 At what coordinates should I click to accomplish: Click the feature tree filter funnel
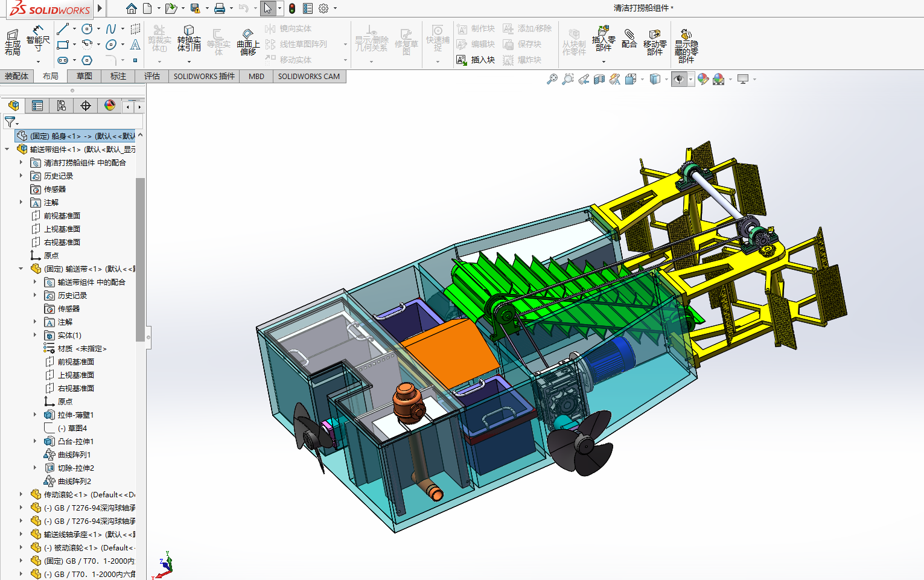pos(10,121)
